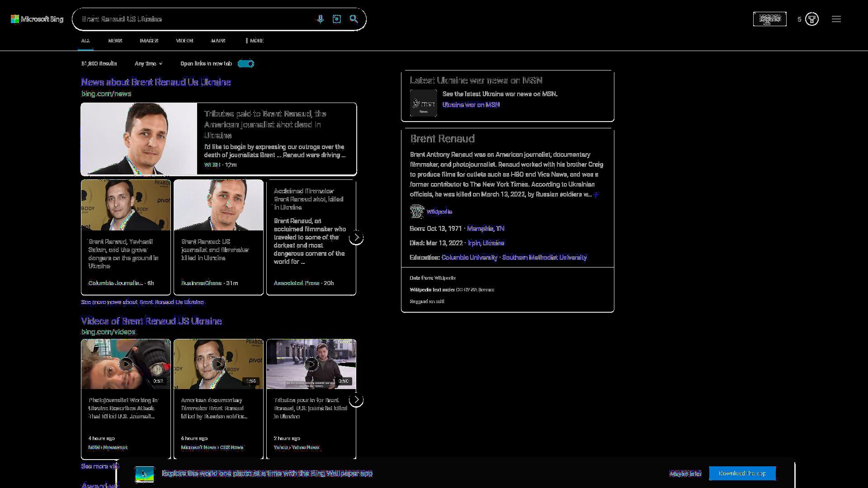868x488 pixels.
Task: Switch to the IMAGES tab
Action: coord(149,41)
